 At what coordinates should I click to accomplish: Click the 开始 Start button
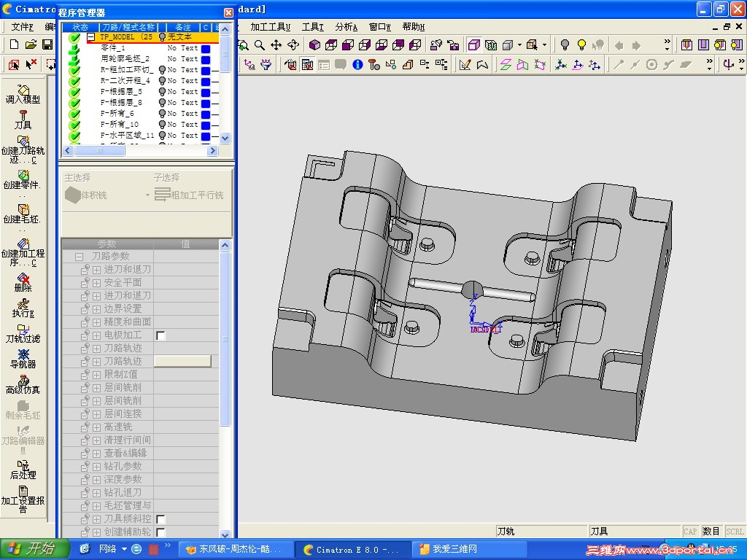coord(34,549)
